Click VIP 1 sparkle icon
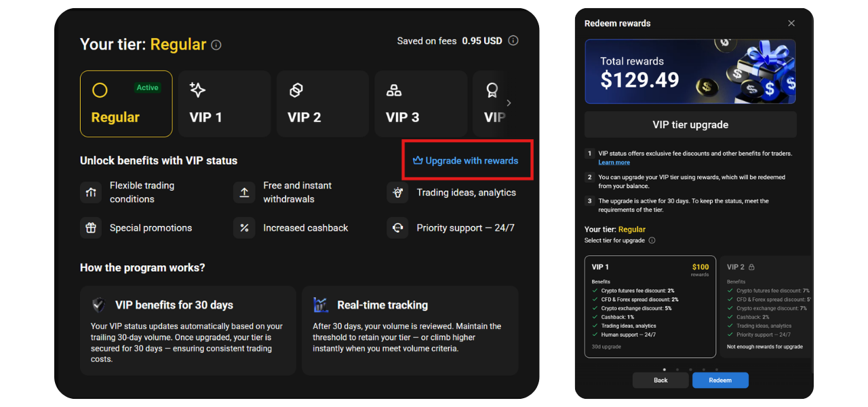This screenshot has width=868, height=407. tap(197, 90)
